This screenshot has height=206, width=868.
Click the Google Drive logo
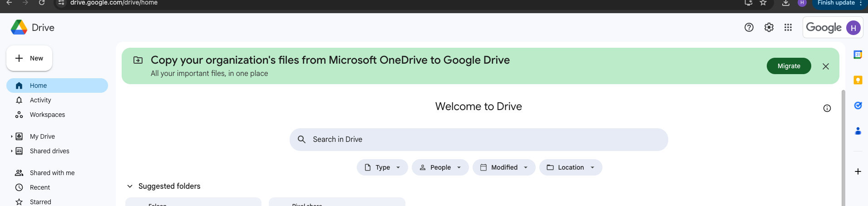[19, 27]
